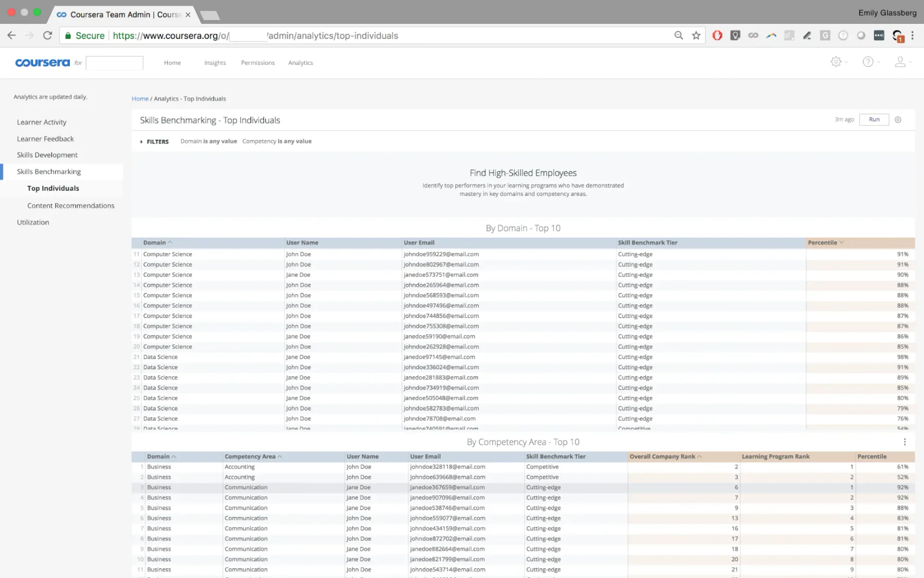Open a new browser tab
Image resolution: width=924 pixels, height=578 pixels.
[210, 15]
